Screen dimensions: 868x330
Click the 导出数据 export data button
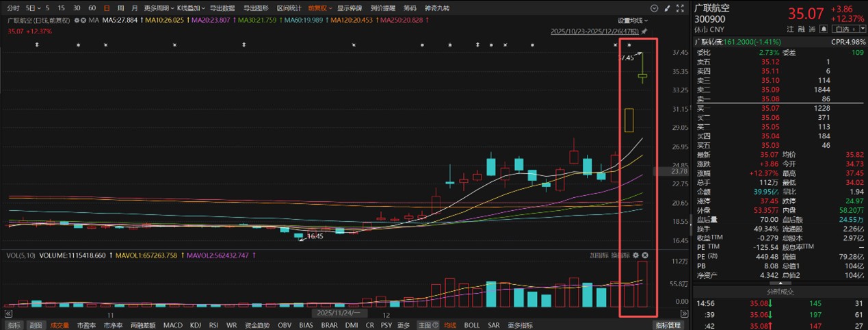(222, 8)
